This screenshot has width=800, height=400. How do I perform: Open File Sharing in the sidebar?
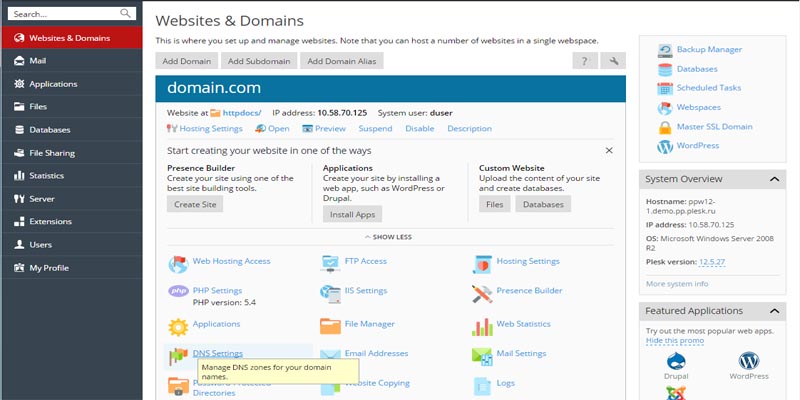coord(72,153)
